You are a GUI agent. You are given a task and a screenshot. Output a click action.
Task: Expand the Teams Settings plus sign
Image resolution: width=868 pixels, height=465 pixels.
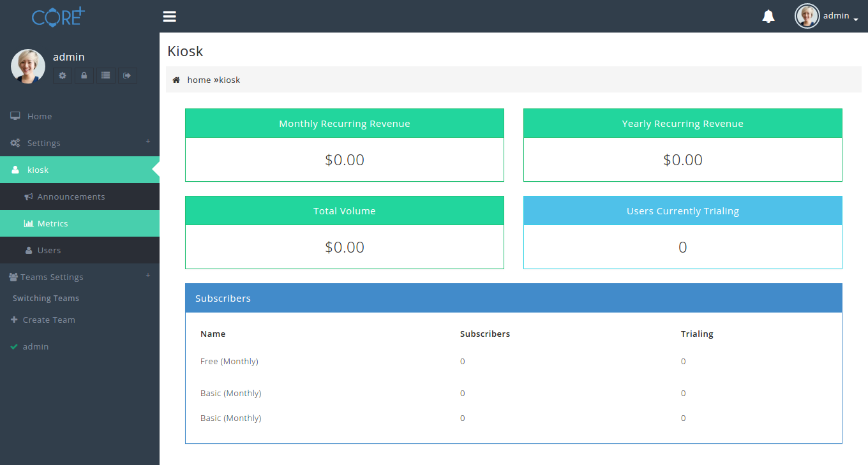[148, 275]
